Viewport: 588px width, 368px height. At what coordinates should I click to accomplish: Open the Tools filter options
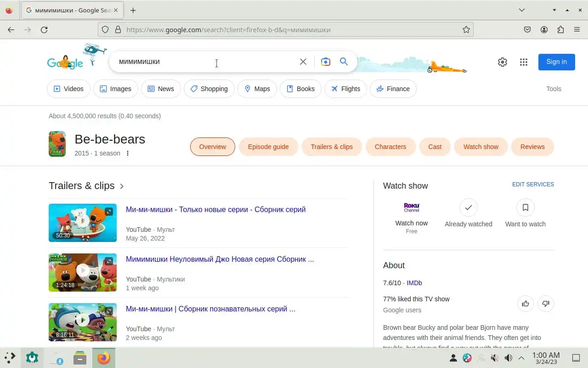(554, 89)
